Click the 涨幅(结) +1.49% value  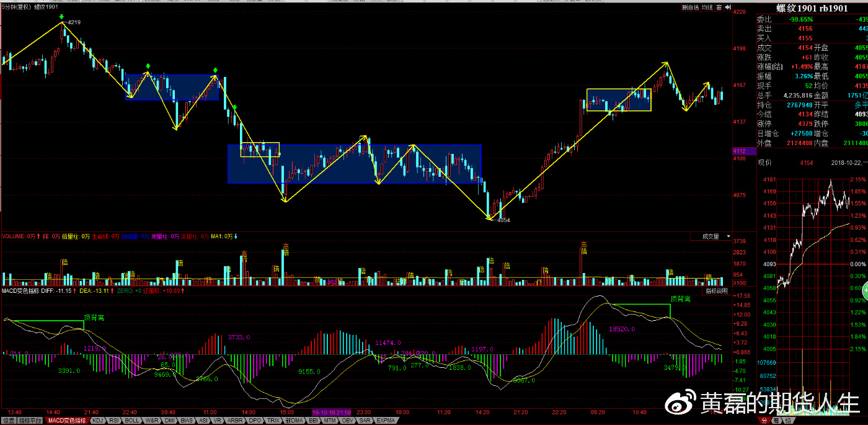pyautogui.click(x=802, y=67)
